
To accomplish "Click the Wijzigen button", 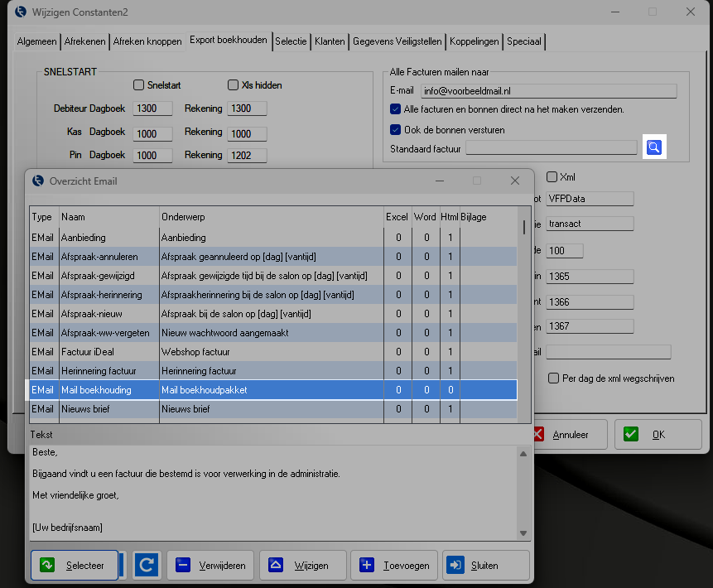I will click(x=303, y=566).
